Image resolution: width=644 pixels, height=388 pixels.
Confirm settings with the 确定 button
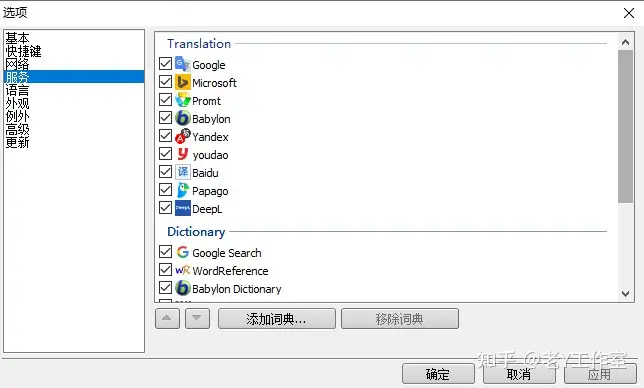tap(438, 374)
